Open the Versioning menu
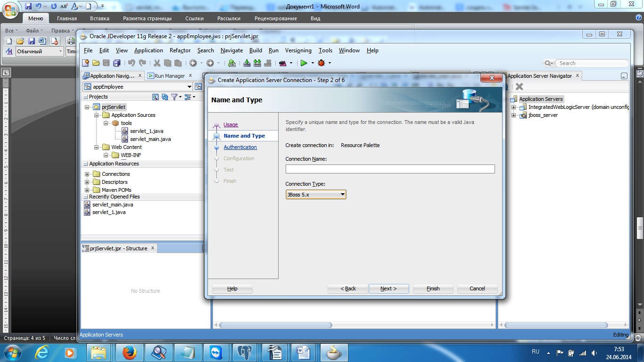Viewport: 644px width, 362px height. tap(298, 50)
